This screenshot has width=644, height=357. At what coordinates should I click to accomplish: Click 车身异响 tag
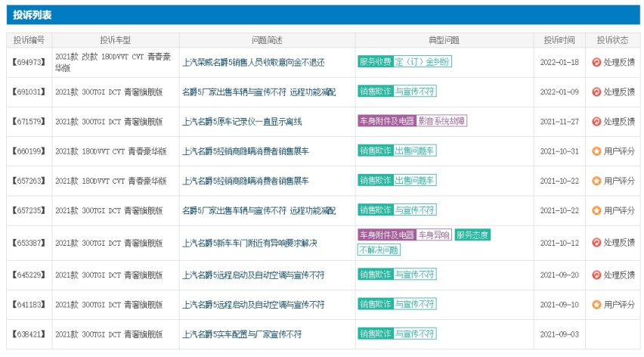click(x=434, y=235)
